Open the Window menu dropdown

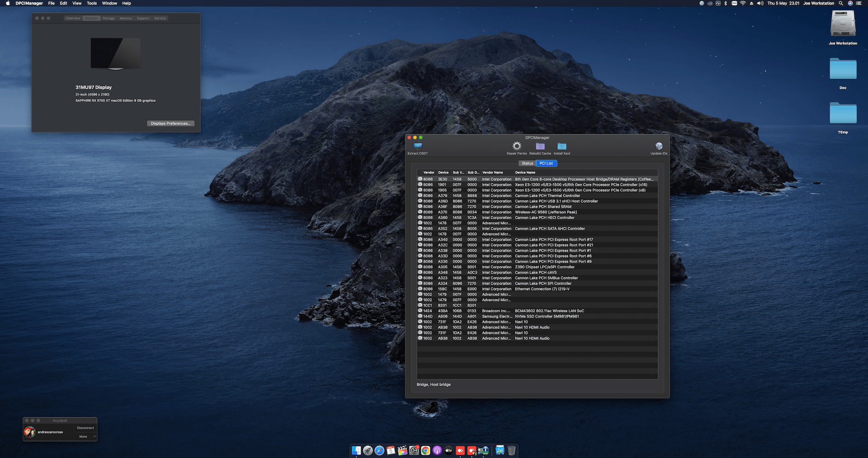coord(109,3)
